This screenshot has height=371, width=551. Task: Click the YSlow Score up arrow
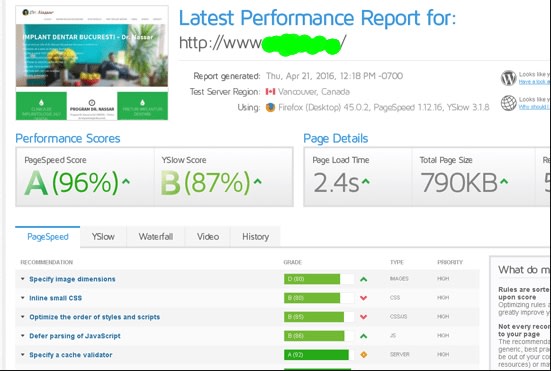click(258, 181)
